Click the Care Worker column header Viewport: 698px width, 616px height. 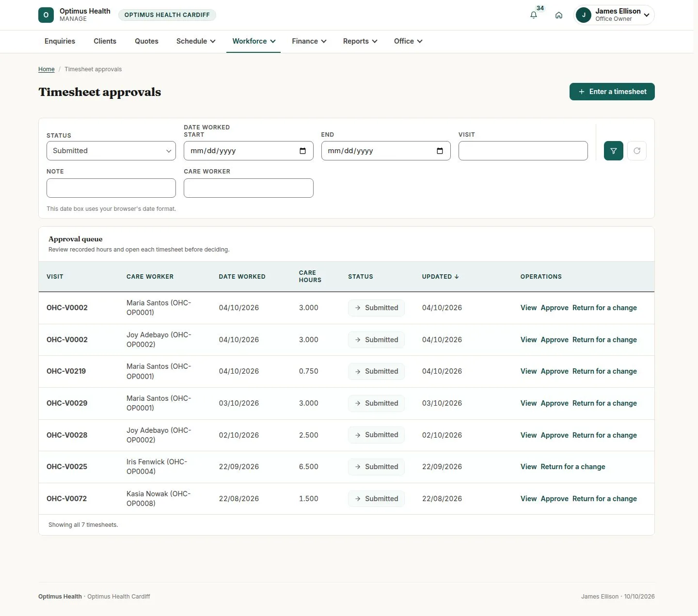[x=150, y=277]
